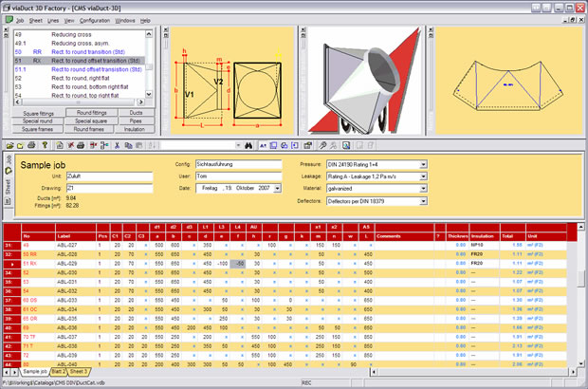The height and width of the screenshot is (389, 588).
Task: Switch to the Blatt 2 sheet tab
Action: pos(58,371)
